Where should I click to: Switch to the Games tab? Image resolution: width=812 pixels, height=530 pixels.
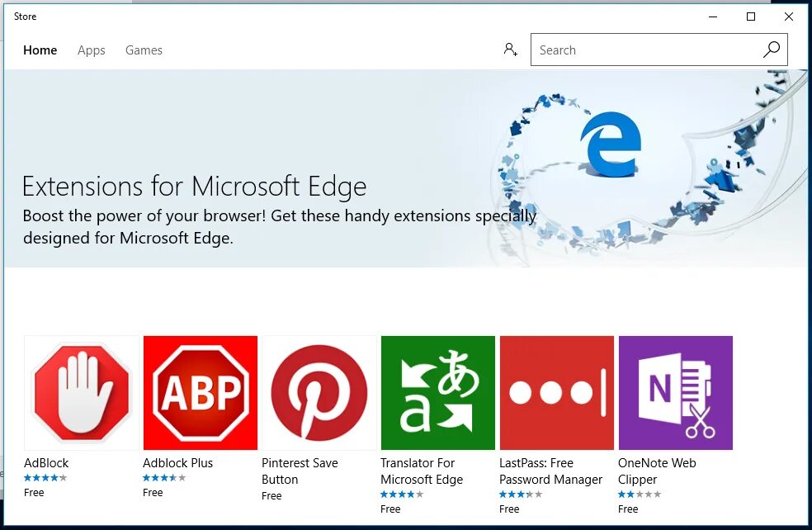click(144, 50)
